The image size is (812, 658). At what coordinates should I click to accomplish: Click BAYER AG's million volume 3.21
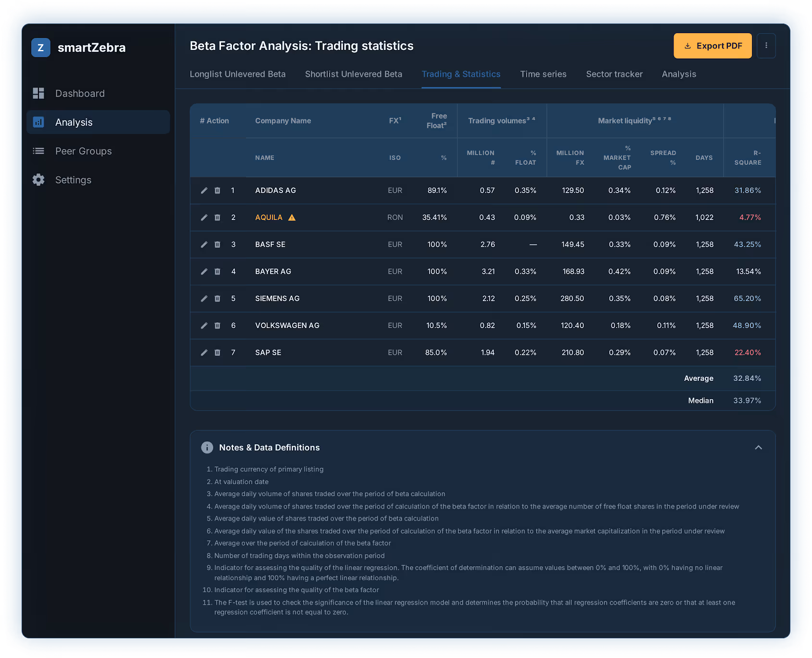488,271
